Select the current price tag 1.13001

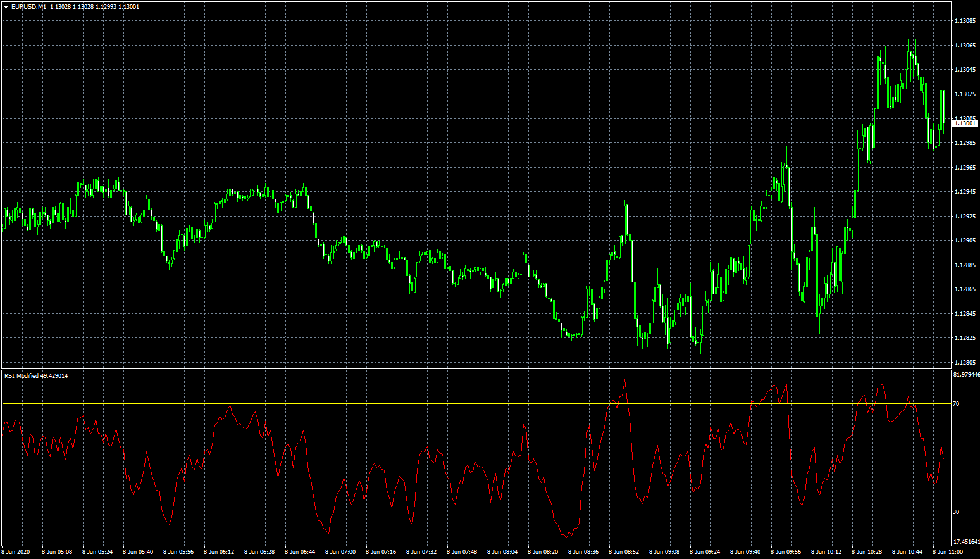click(x=965, y=123)
